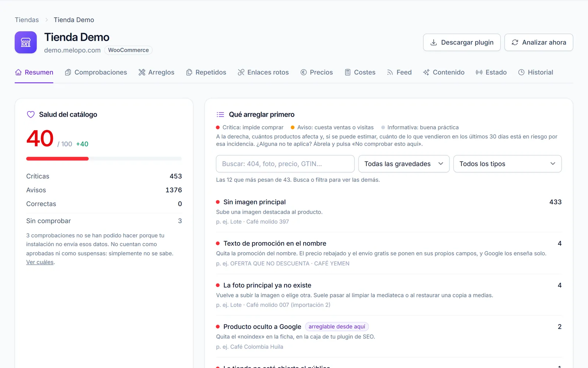Open the Todas las gravedades dropdown
Viewport: 588px width, 368px height.
click(404, 164)
